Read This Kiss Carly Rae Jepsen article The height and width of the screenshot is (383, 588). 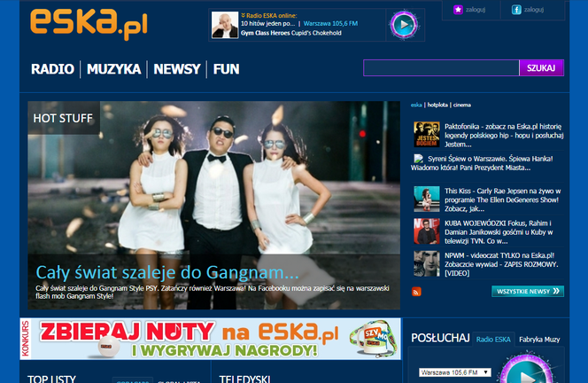502,199
